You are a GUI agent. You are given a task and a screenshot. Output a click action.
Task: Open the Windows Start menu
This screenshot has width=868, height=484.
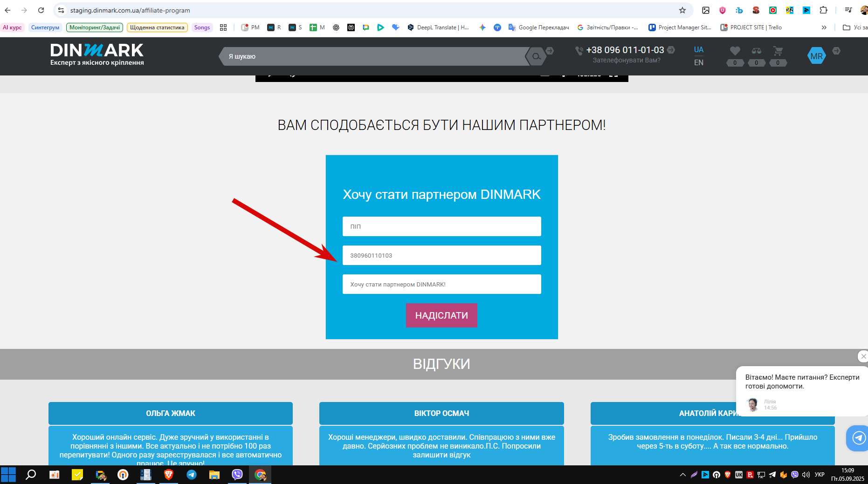pyautogui.click(x=8, y=475)
